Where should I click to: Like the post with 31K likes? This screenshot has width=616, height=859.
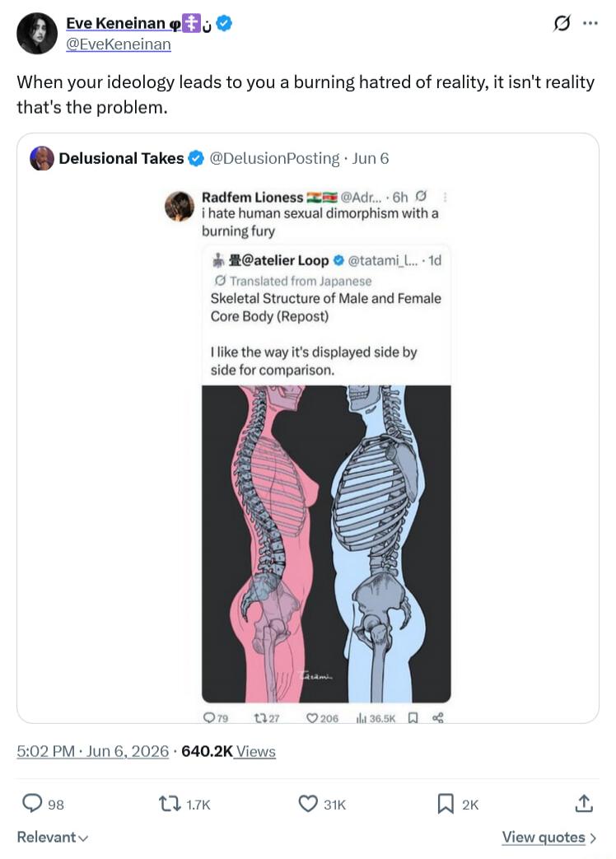308,804
